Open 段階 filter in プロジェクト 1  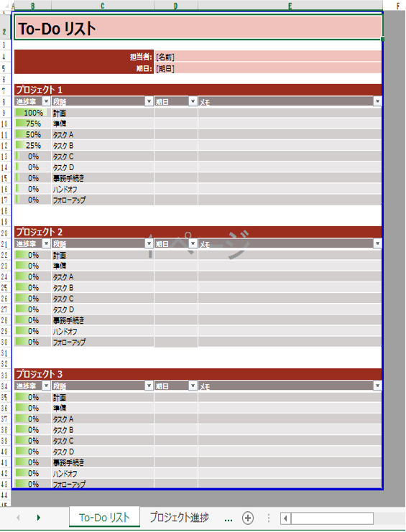click(x=149, y=101)
